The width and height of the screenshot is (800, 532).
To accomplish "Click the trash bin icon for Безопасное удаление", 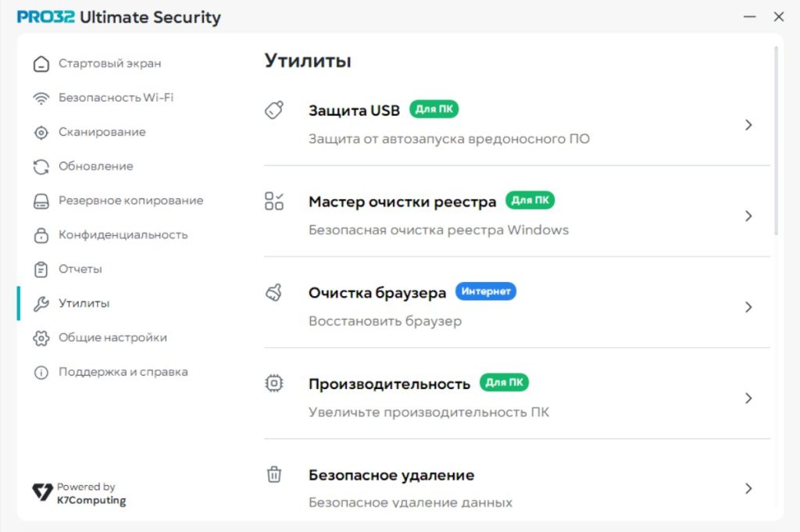I will pos(273,474).
